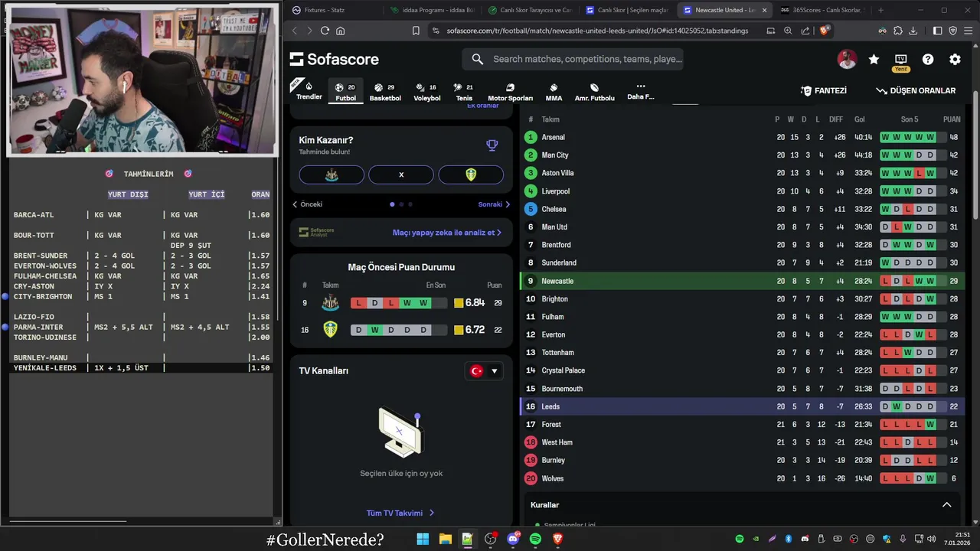Open the browser home page icon
This screenshot has width=980, height=551.
point(340,31)
